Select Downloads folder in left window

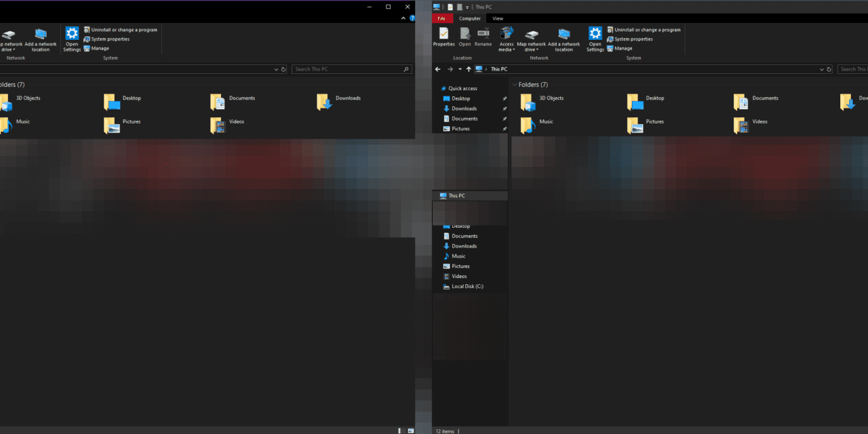point(338,102)
